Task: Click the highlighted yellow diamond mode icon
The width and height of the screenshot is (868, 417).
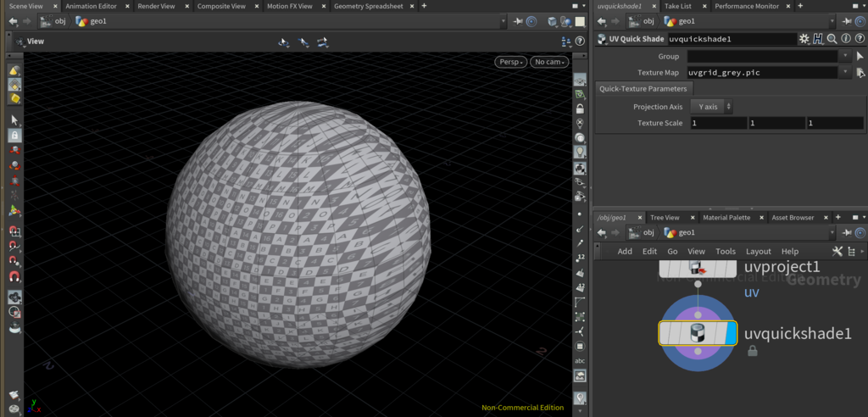Action: point(14,84)
